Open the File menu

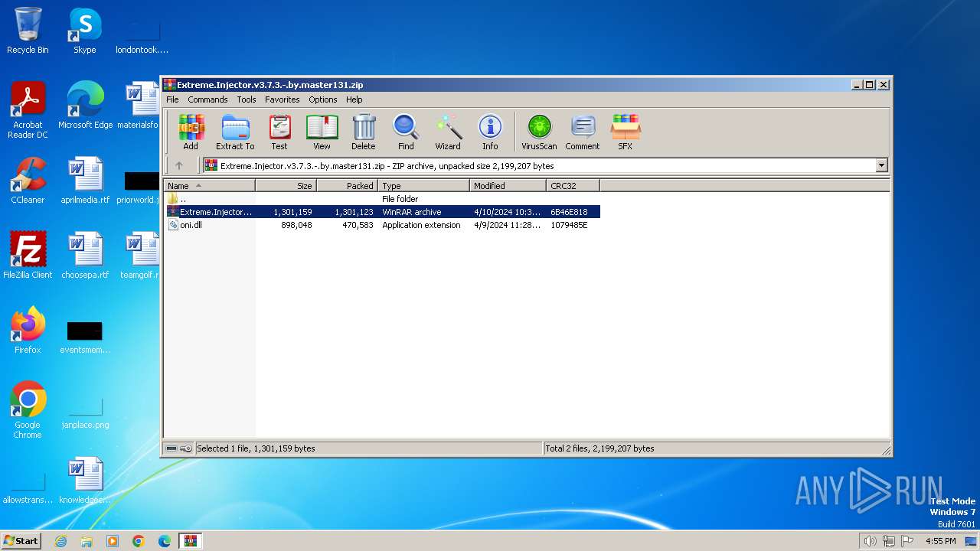click(x=172, y=99)
